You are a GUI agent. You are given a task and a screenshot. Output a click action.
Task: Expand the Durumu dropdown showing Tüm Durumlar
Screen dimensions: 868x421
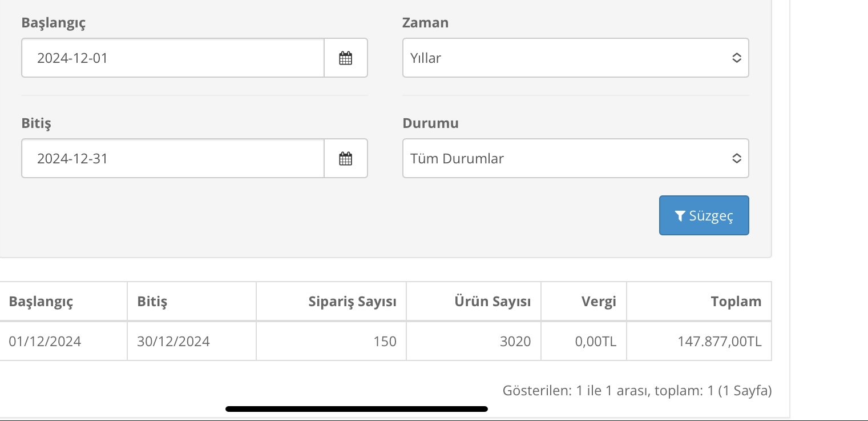coord(575,158)
